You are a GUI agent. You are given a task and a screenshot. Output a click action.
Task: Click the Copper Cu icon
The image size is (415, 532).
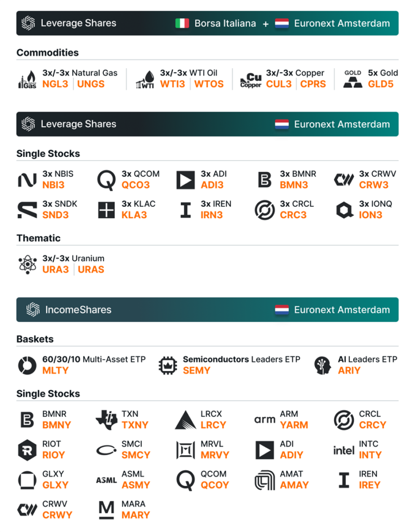tap(251, 79)
